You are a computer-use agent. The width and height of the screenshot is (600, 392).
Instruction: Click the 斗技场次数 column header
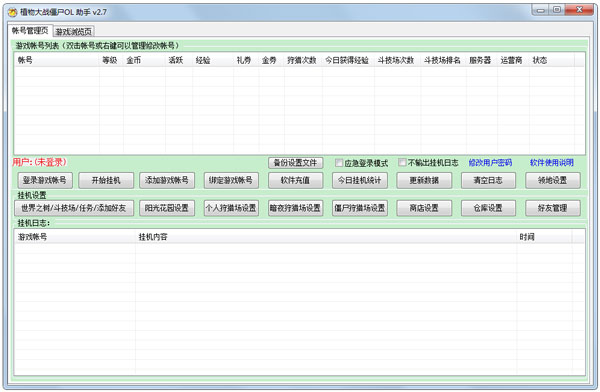coord(398,60)
